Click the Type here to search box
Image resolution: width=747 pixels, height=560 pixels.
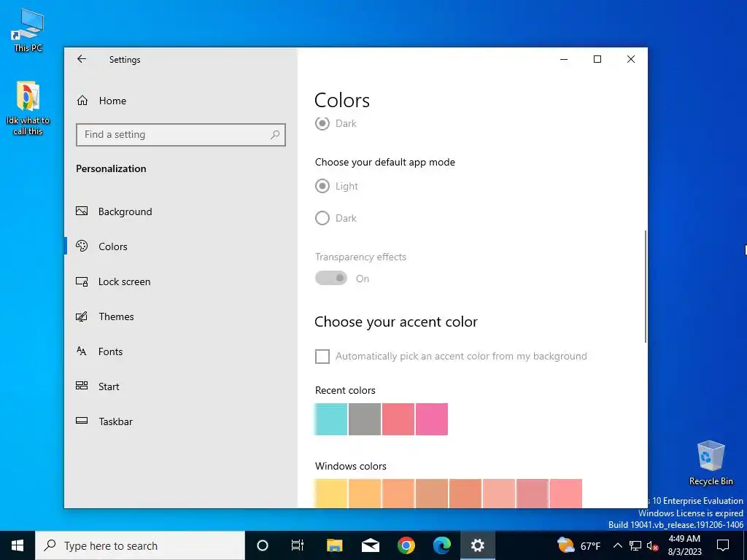[140, 545]
